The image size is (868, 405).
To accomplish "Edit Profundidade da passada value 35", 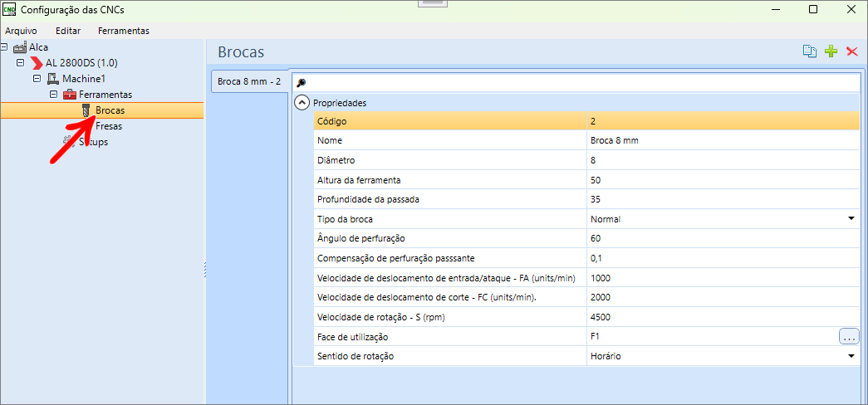I will click(723, 199).
